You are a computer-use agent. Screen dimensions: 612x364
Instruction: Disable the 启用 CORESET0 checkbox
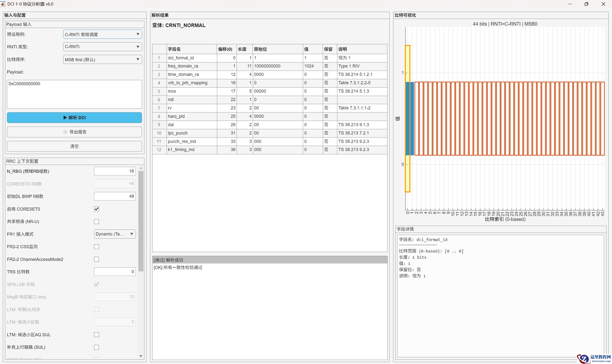click(x=96, y=209)
